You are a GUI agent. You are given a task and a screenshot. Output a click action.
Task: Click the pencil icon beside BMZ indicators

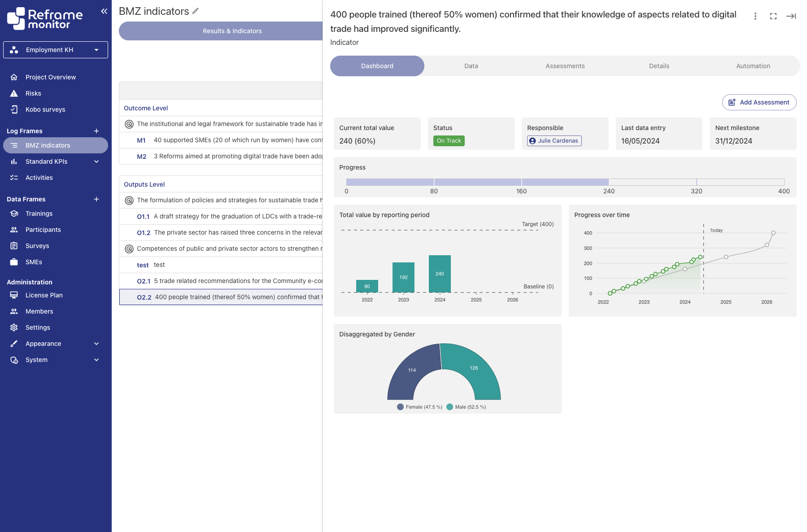(196, 11)
